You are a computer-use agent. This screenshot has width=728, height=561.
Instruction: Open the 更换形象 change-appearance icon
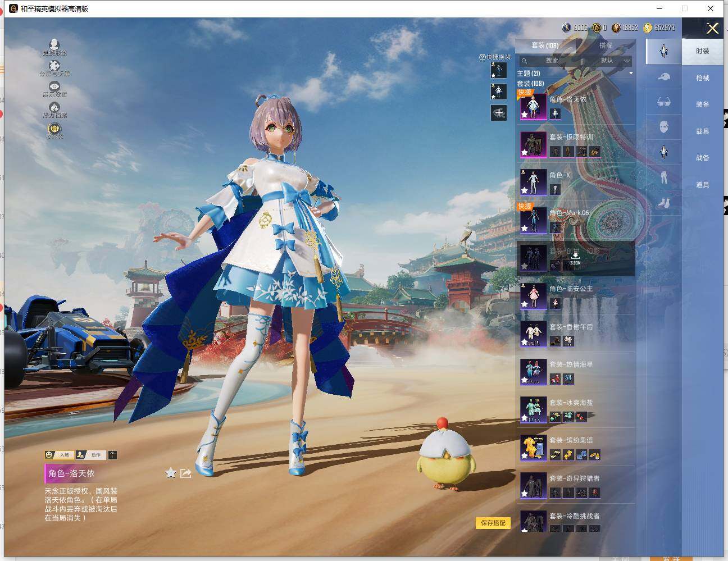pos(54,44)
